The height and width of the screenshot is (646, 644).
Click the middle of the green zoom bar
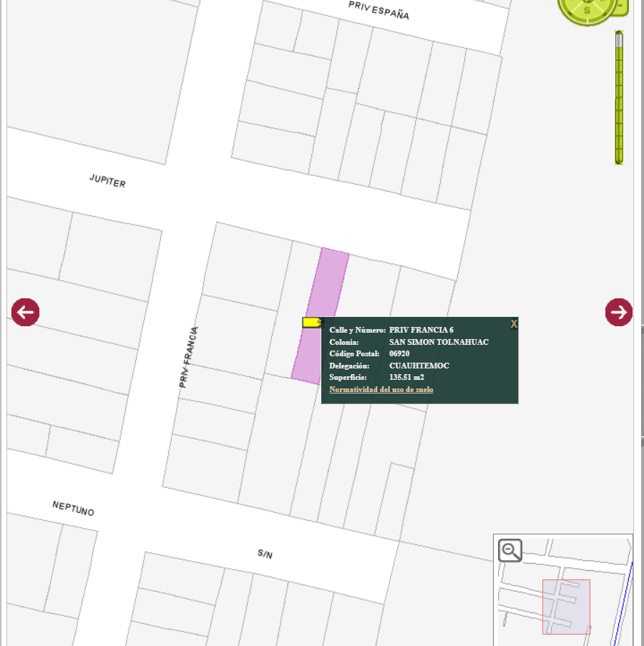(619, 97)
